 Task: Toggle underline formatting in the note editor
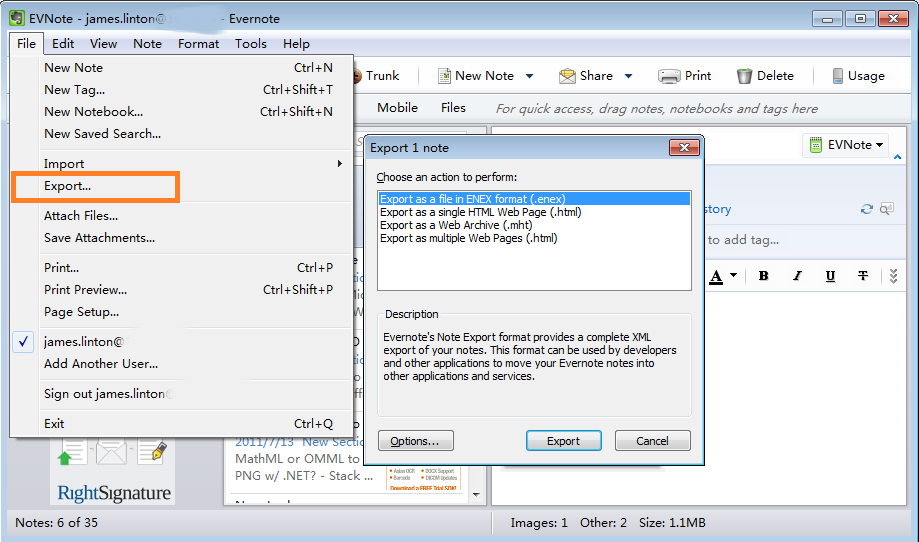tap(830, 275)
